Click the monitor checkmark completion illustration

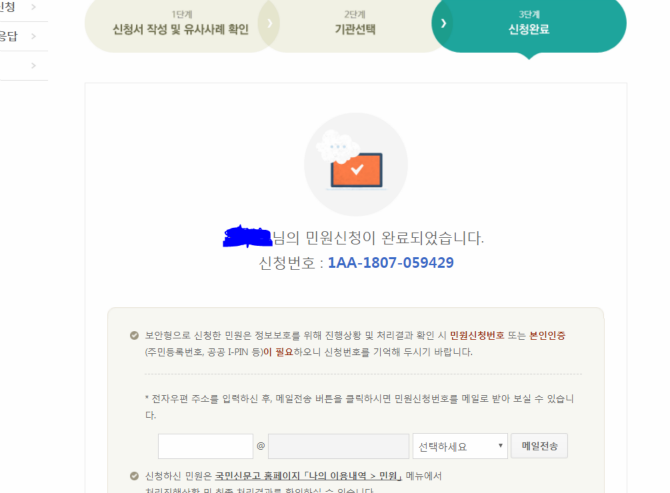355,165
